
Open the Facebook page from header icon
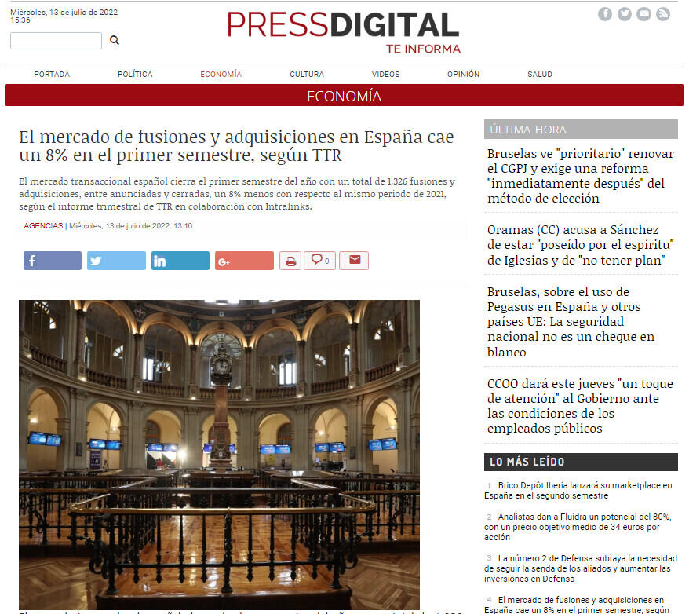click(x=605, y=14)
